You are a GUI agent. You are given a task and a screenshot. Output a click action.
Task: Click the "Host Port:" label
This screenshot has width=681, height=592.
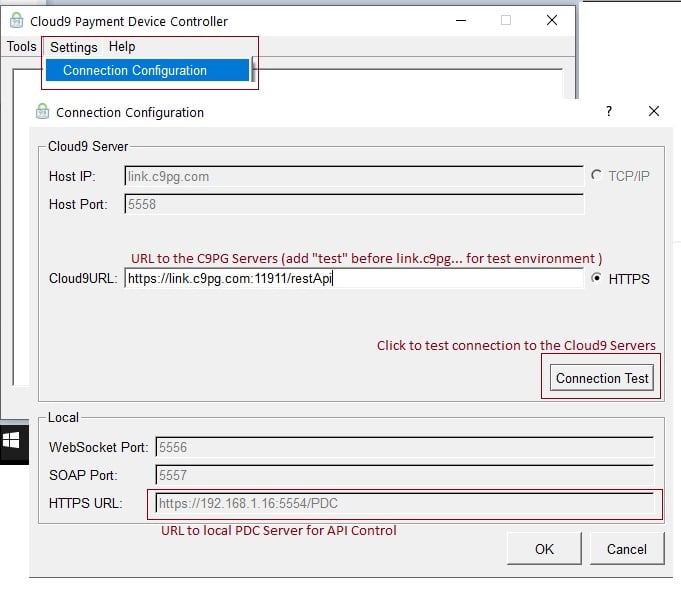tap(78, 204)
